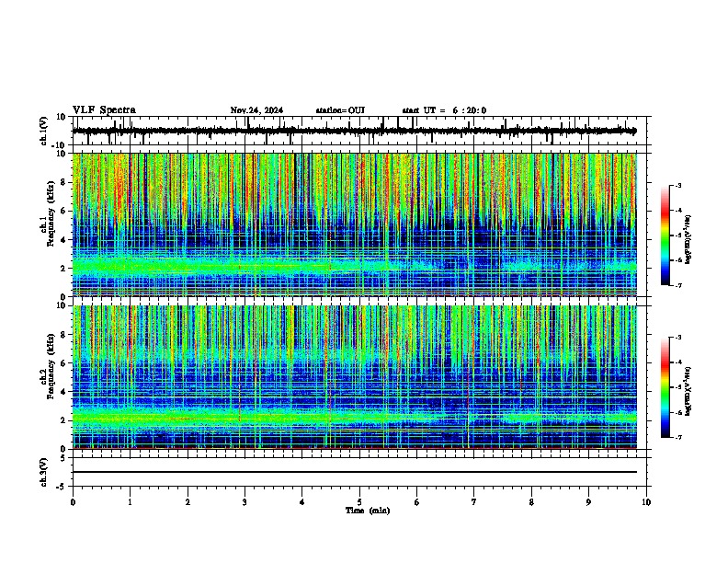
Task: Click the ch.1 voltage waveform trace
Action: click(354, 131)
